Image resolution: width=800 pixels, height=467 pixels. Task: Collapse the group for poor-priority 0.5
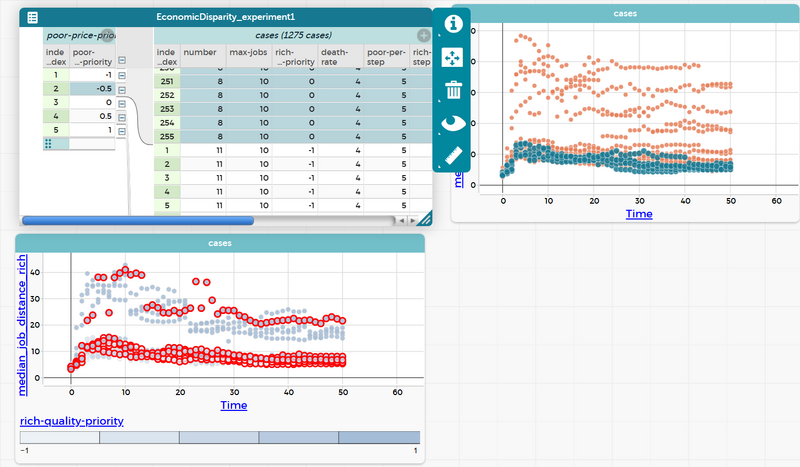coord(122,117)
